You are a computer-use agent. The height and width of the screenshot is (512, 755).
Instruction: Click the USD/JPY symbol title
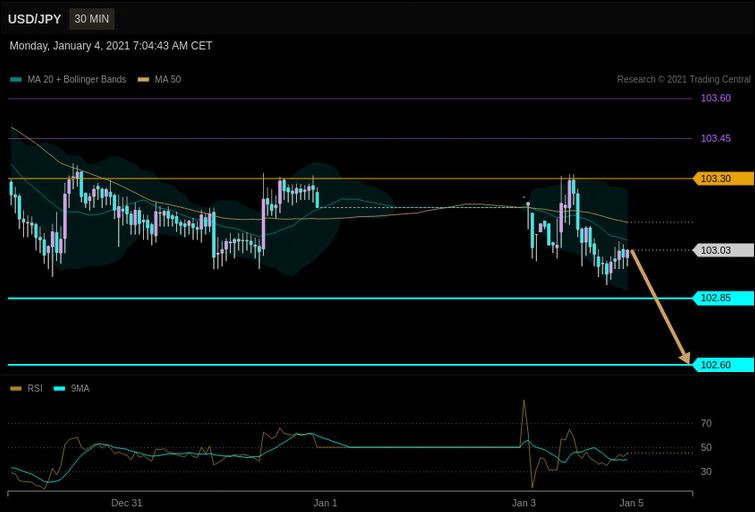coord(34,19)
